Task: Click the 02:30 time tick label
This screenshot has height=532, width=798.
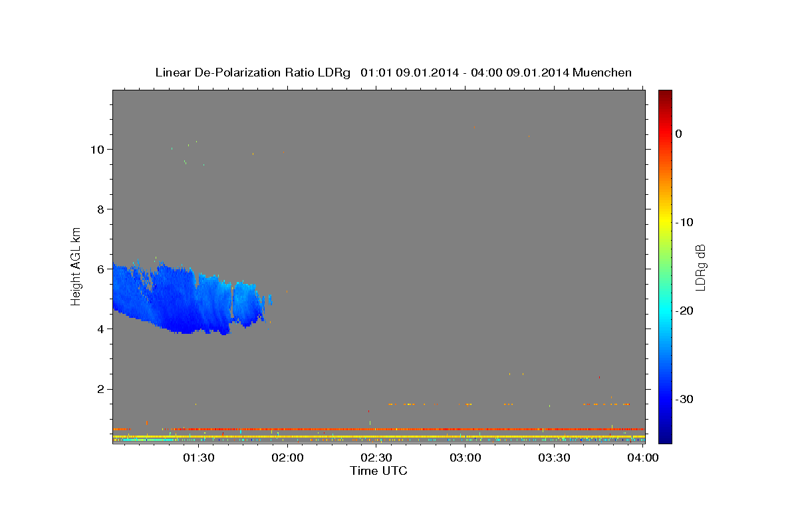Action: (x=376, y=458)
